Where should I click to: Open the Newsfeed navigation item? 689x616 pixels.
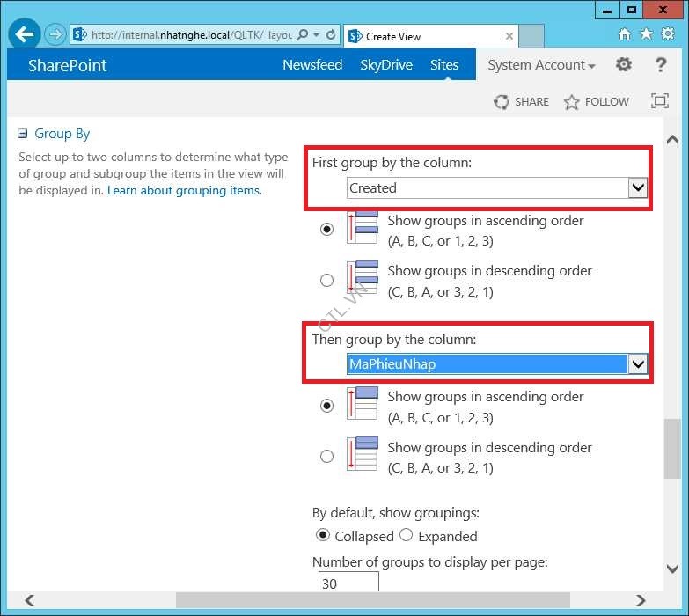(x=312, y=65)
